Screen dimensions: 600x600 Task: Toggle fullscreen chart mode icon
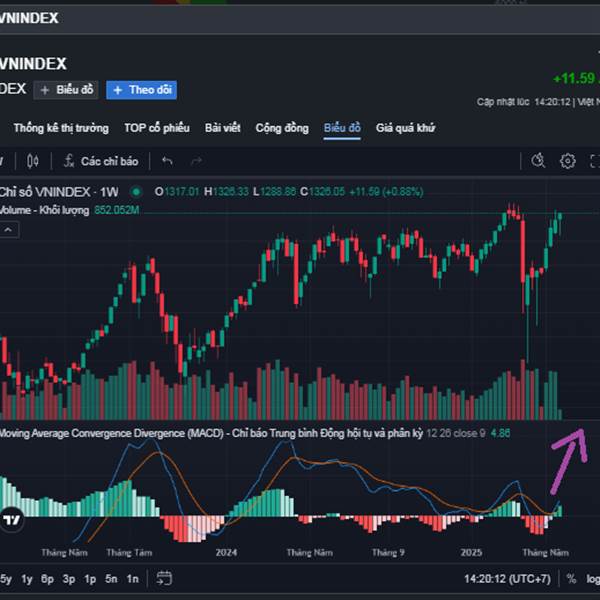coord(595,161)
